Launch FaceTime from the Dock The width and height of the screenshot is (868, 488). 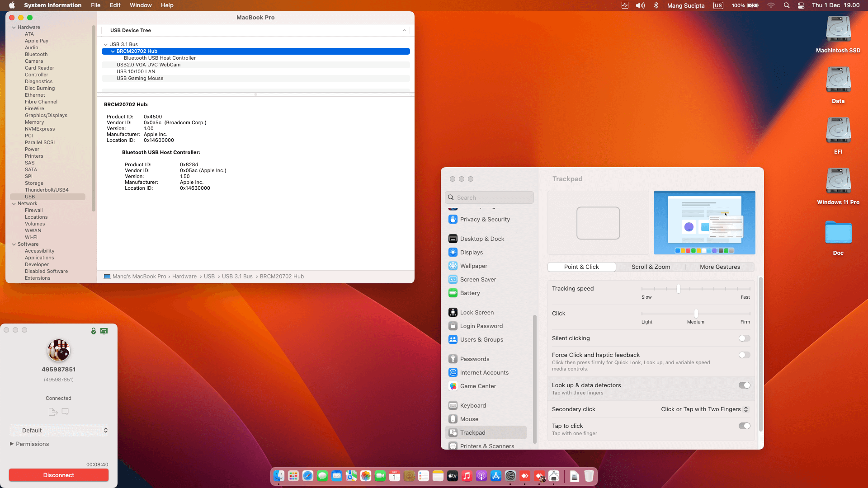pos(380,476)
